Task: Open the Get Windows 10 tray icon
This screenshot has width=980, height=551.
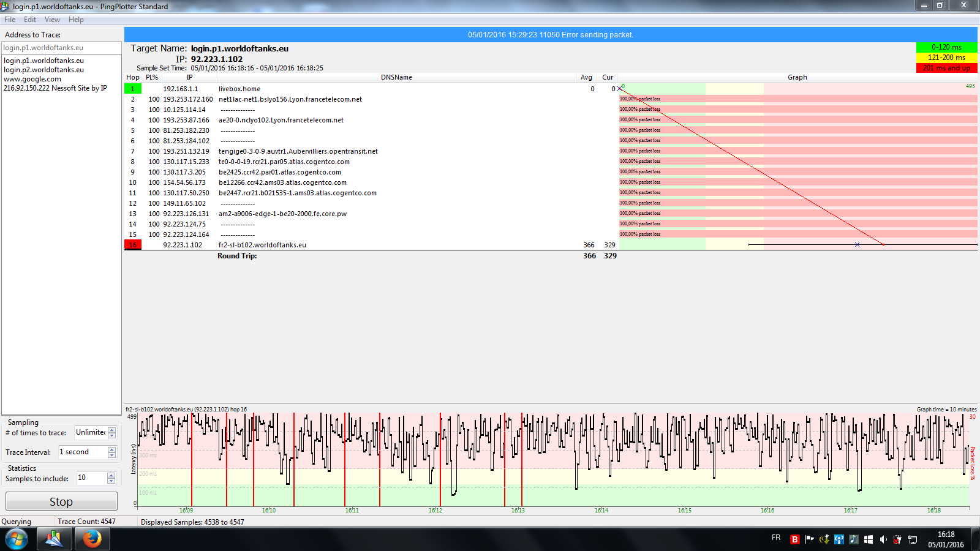Action: (868, 539)
